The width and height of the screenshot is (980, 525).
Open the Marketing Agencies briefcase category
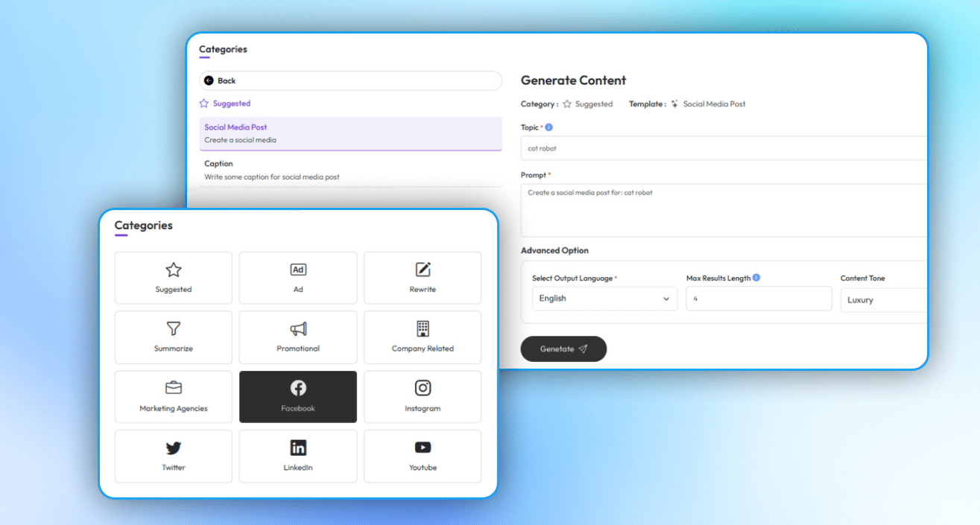(x=173, y=397)
